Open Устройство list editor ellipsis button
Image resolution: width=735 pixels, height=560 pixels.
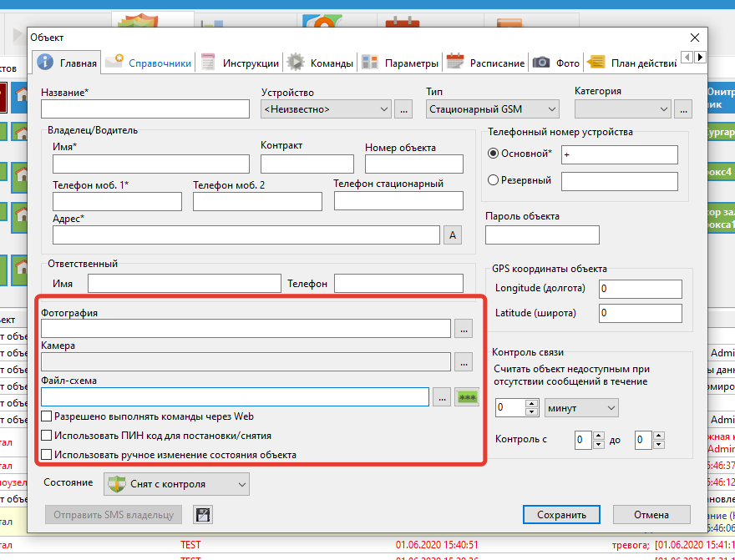(x=403, y=109)
